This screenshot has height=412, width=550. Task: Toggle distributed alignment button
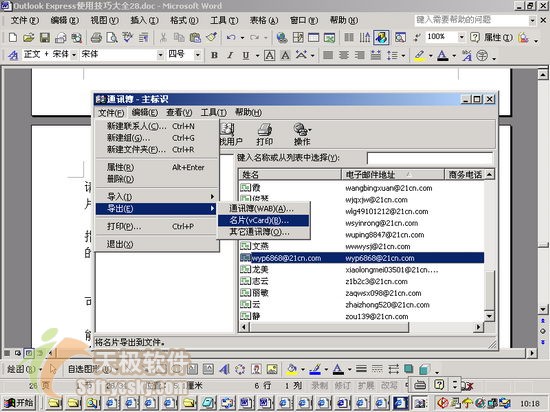click(x=376, y=55)
